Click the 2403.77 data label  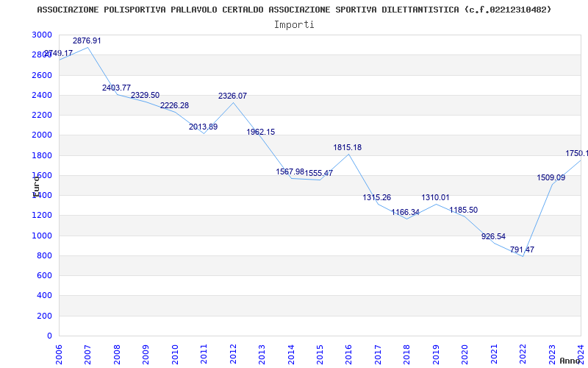pos(116,88)
